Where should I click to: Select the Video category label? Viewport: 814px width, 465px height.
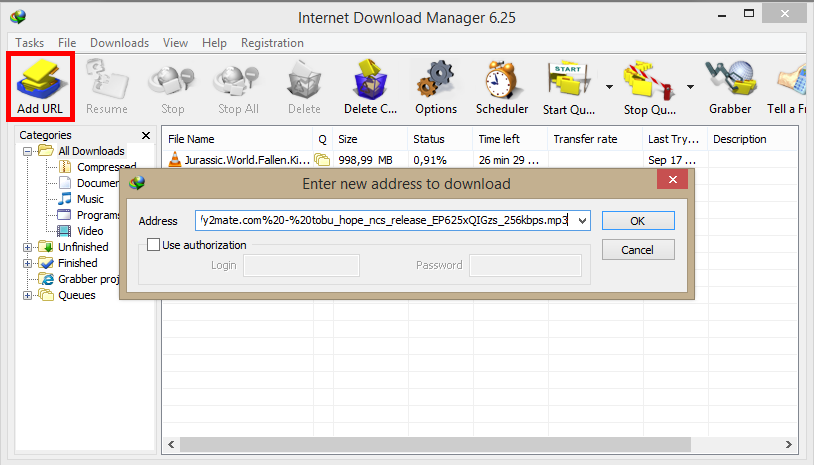[90, 231]
